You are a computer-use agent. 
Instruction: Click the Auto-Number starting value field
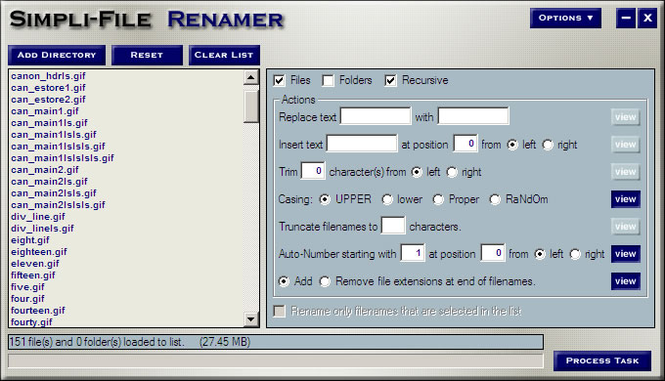pyautogui.click(x=413, y=253)
